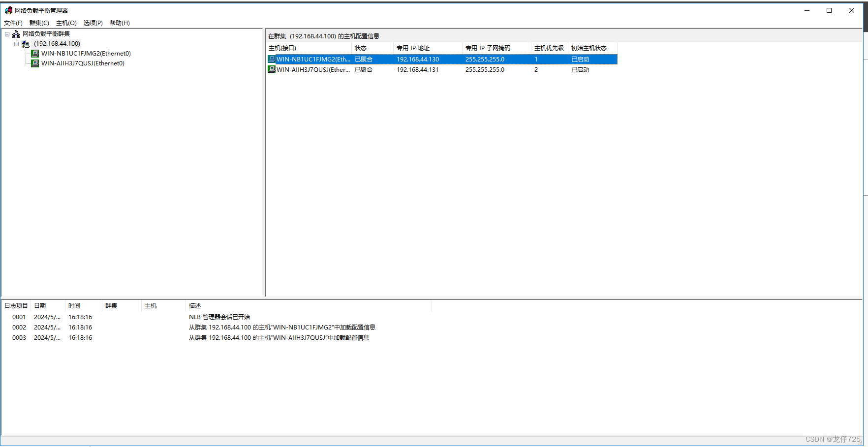This screenshot has width=868, height=447.
Task: Select cluster (192.168.44.100) in the tree
Action: coord(57,44)
